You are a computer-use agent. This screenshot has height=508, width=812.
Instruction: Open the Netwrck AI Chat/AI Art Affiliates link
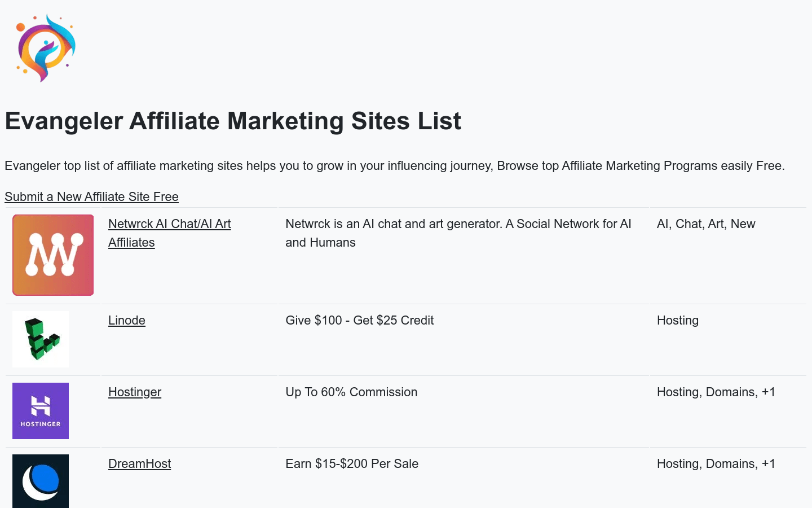(x=170, y=233)
